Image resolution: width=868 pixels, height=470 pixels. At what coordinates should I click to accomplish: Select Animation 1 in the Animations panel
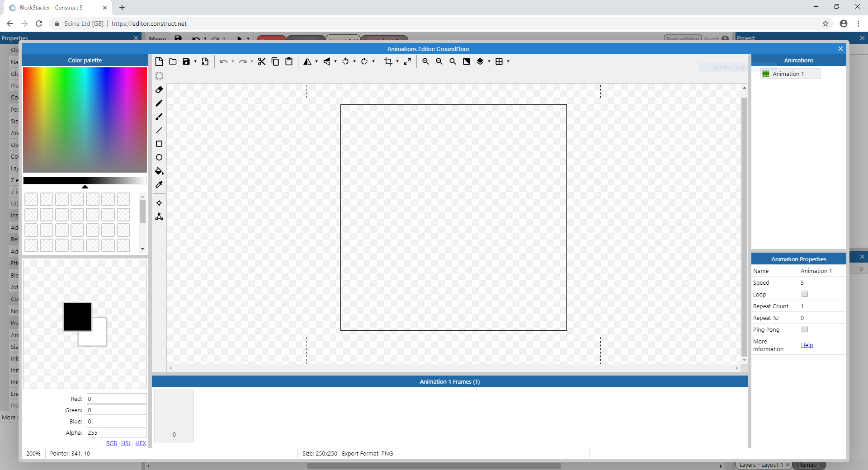(789, 73)
